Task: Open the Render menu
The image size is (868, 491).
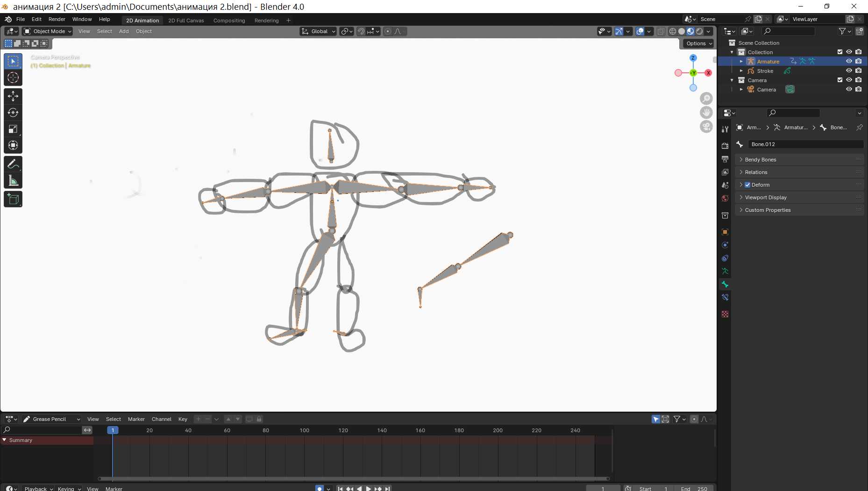Action: coord(57,19)
